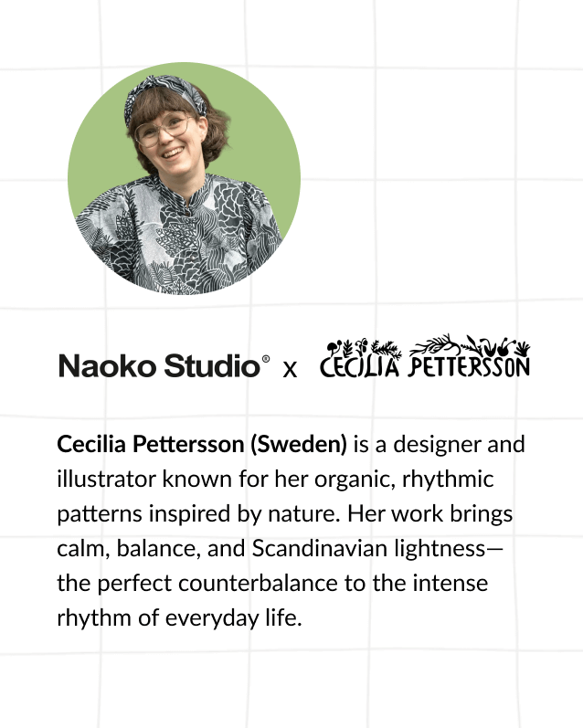
Task: Click the word "PETTERSSON" in the illustrated logo
Action: click(469, 366)
